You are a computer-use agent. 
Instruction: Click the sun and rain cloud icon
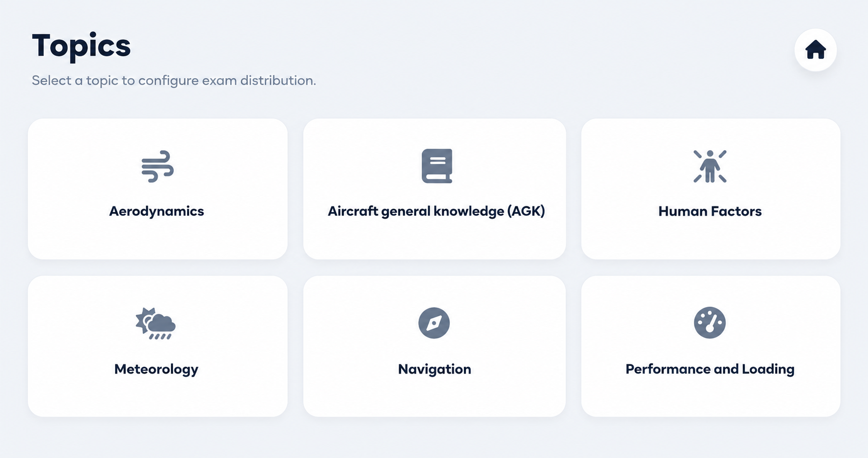pos(155,323)
